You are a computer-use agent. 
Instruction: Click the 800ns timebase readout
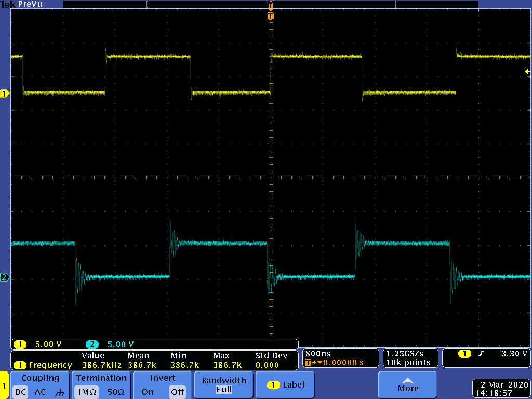317,353
